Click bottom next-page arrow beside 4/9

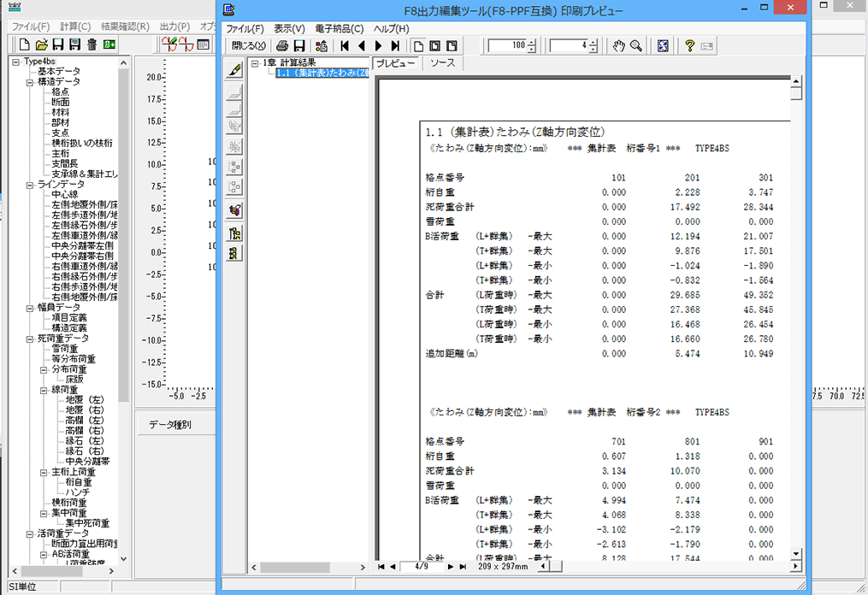pos(451,566)
